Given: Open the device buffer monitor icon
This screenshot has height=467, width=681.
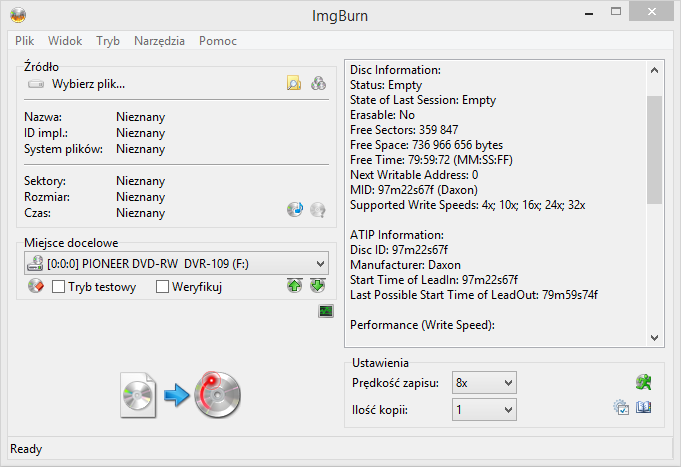Looking at the screenshot, I should 326,311.
